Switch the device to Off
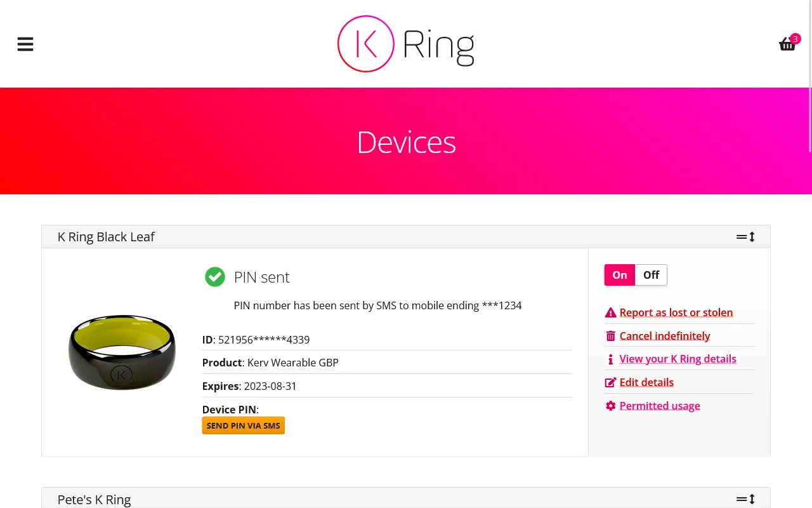 (x=651, y=275)
